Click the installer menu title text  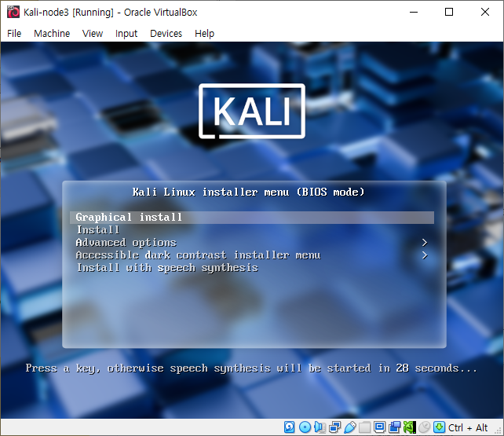[248, 192]
